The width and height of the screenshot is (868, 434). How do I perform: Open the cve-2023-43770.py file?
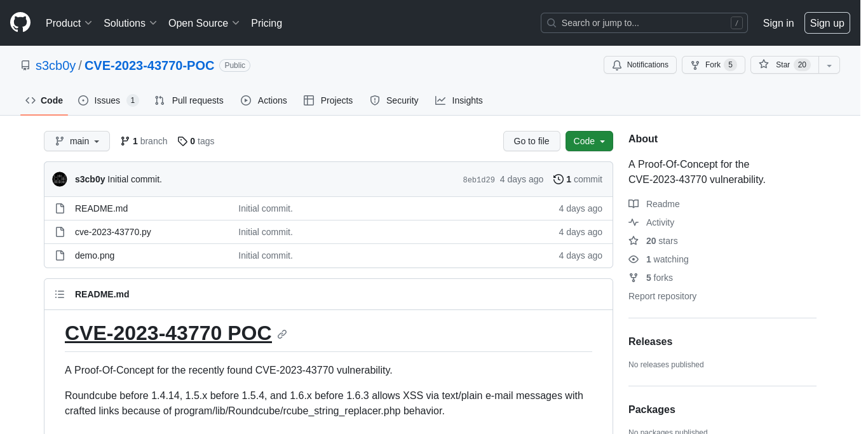pyautogui.click(x=113, y=232)
